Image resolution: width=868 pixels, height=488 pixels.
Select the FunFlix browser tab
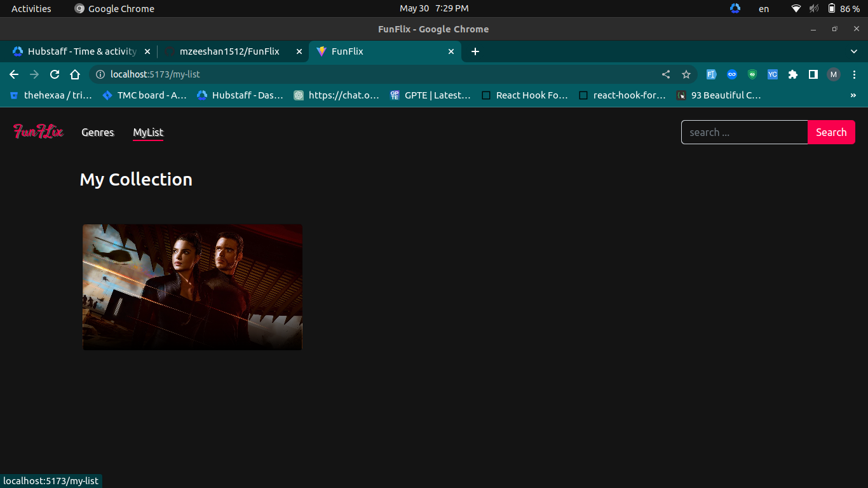(x=385, y=51)
